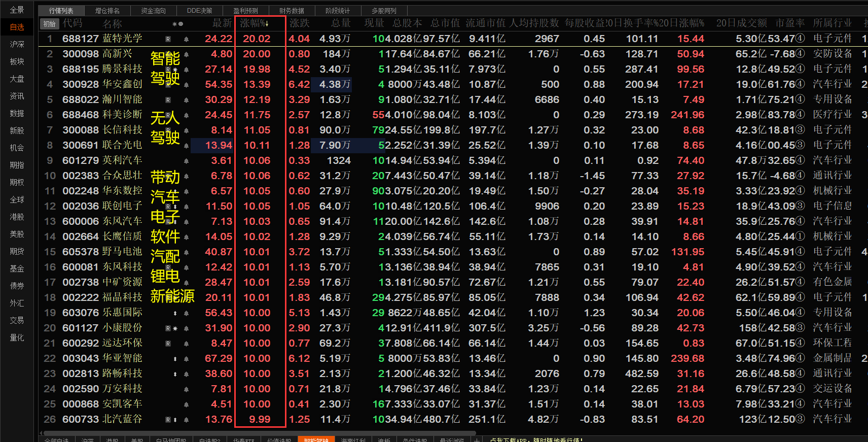Sort by the 所属行业 column header
The image size is (868, 442).
pos(833,23)
